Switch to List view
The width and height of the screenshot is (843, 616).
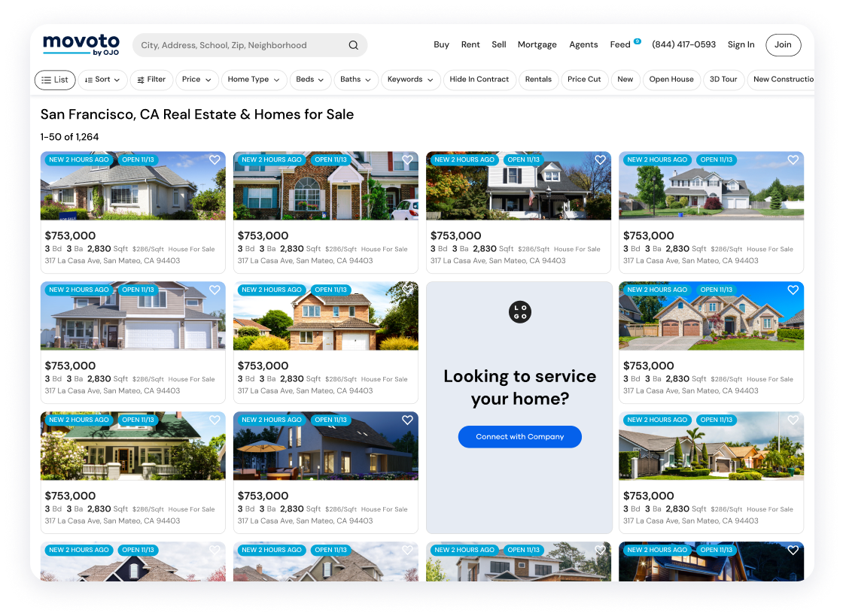coord(55,80)
